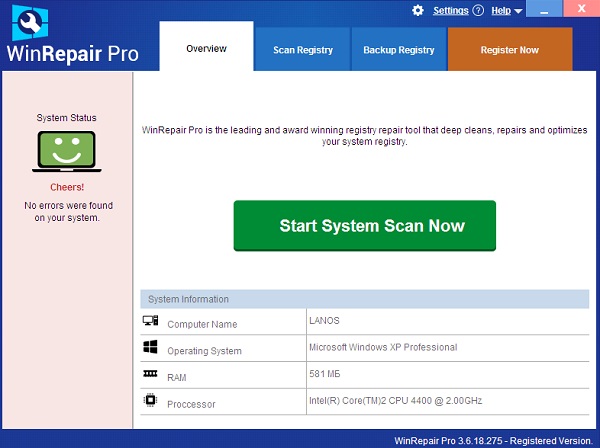This screenshot has width=600, height=448.
Task: Click the Operating System Windows icon
Action: click(151, 348)
